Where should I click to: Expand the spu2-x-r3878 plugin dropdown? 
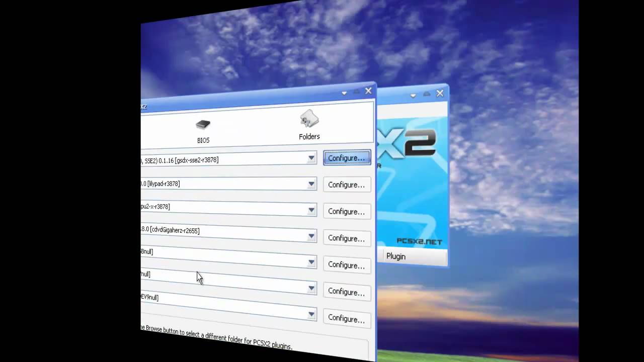[x=311, y=210]
